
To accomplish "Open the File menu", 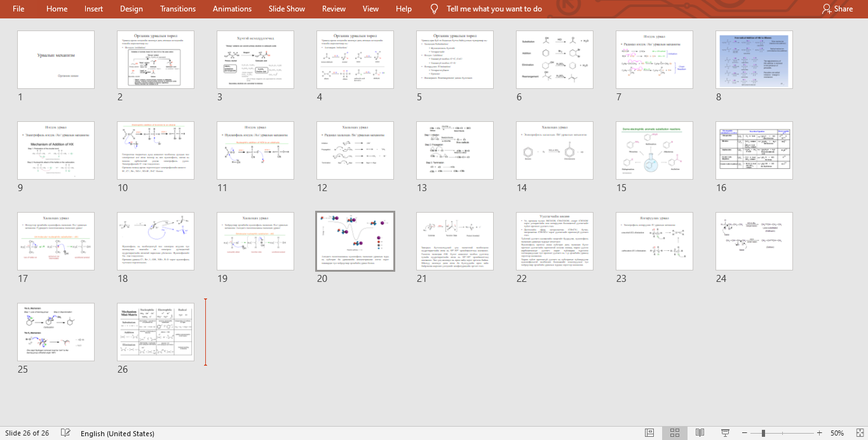I will pyautogui.click(x=18, y=9).
